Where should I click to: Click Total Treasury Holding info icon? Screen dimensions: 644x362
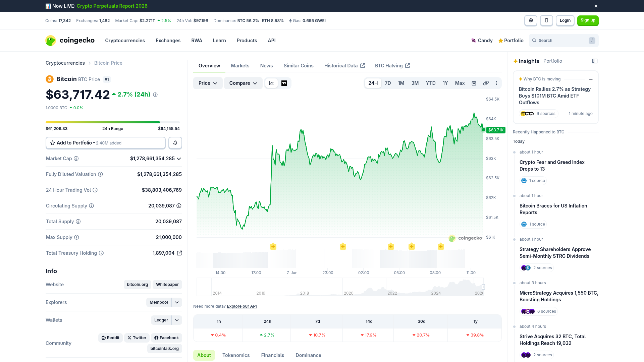coord(101,253)
